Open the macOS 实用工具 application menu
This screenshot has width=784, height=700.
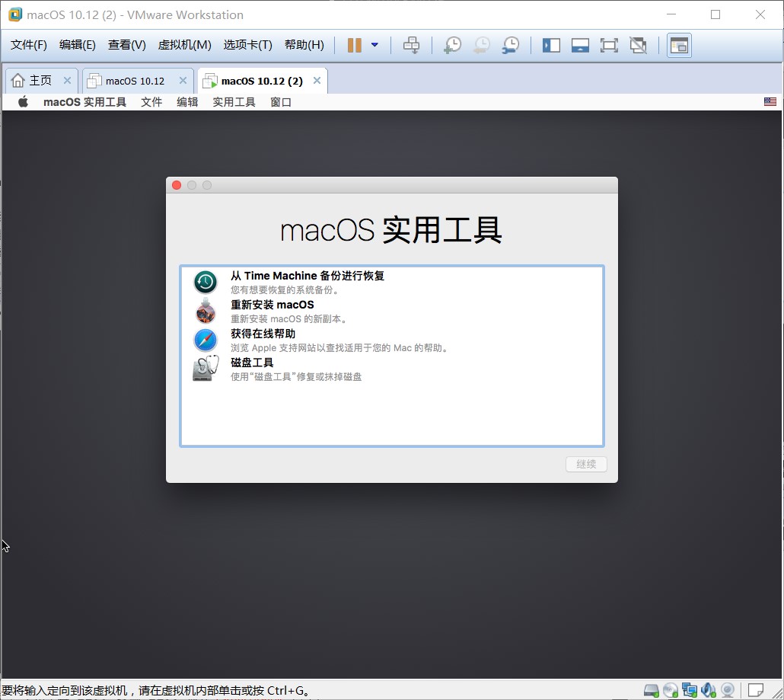(84, 102)
